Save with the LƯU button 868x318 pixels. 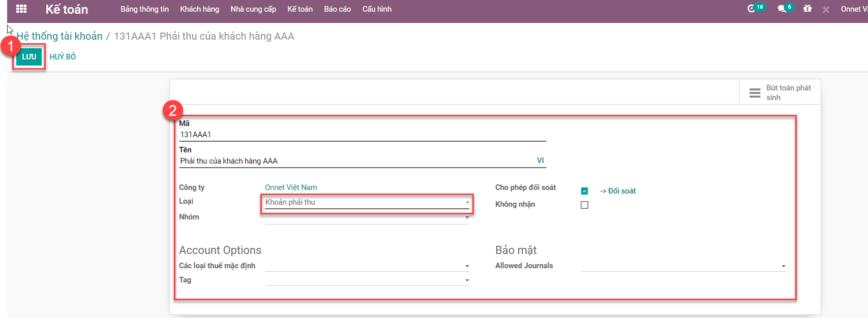29,57
